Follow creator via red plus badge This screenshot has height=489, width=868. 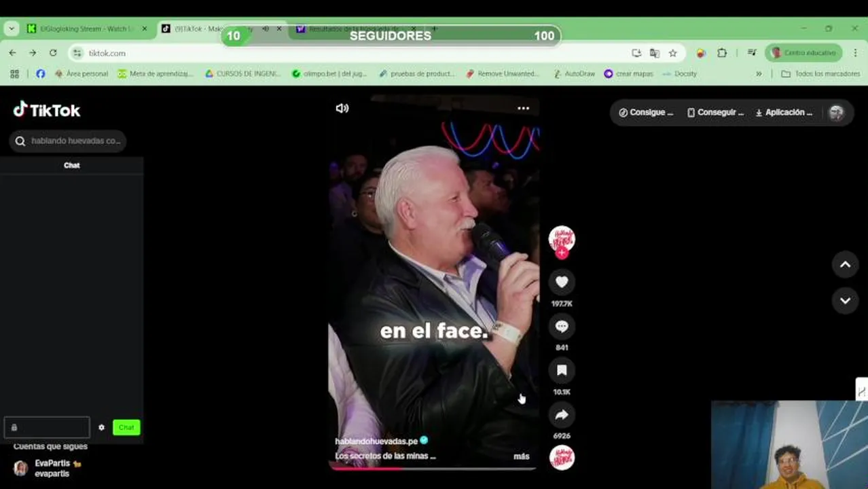pyautogui.click(x=562, y=253)
